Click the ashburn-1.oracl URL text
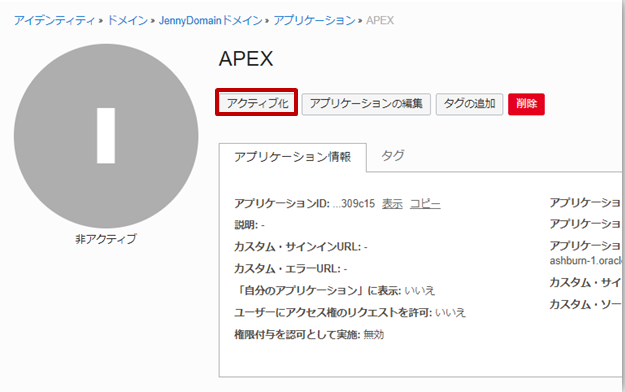Image resolution: width=625 pixels, height=392 pixels. (x=586, y=261)
